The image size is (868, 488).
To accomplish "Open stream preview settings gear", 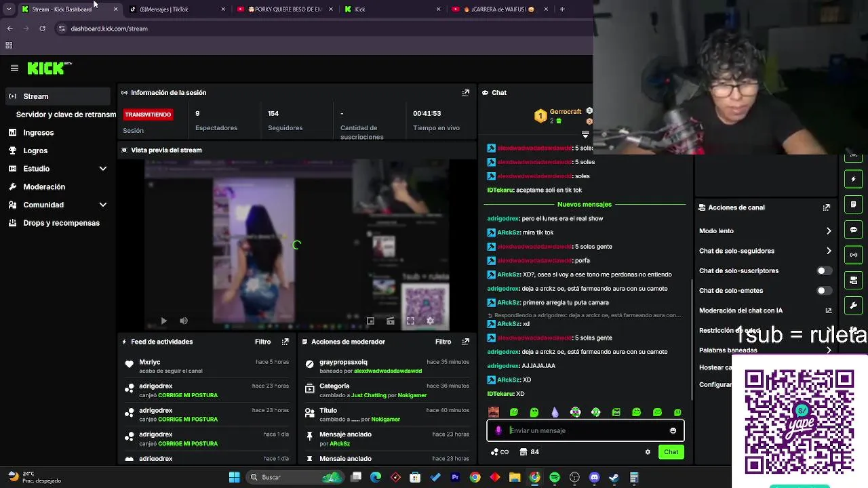I will click(x=430, y=321).
